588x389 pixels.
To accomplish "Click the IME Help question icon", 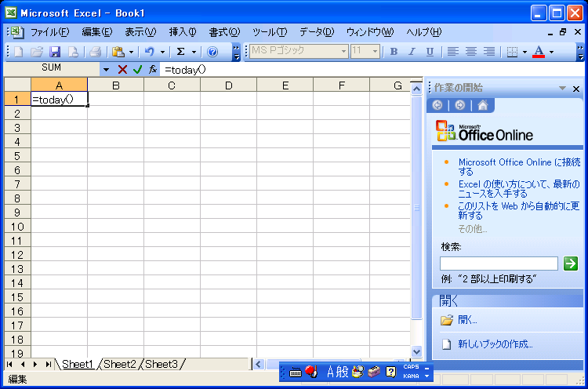I will click(x=390, y=372).
